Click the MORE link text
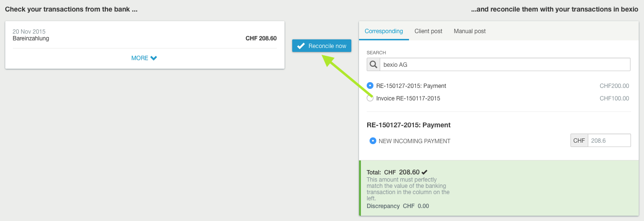The height and width of the screenshot is (221, 644). (140, 58)
